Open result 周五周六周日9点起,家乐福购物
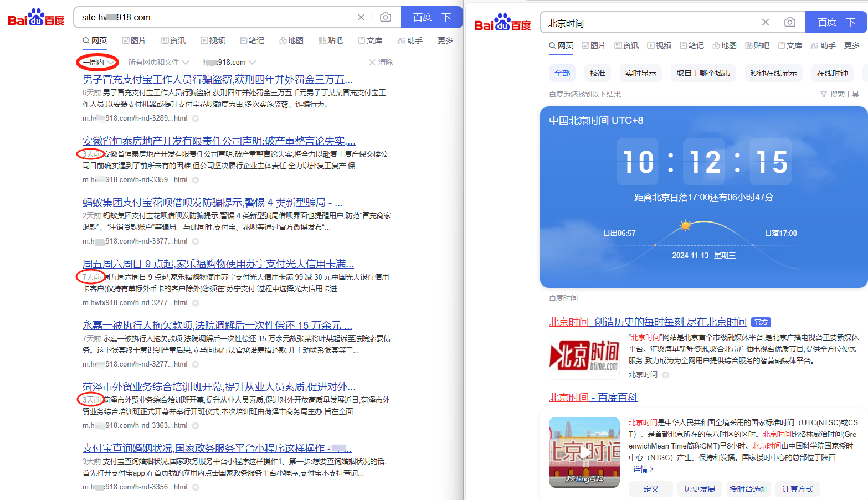868x500 pixels. pyautogui.click(x=218, y=264)
